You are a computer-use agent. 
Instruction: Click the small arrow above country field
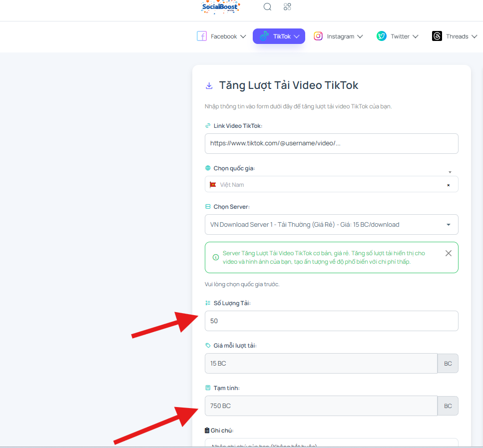450,172
